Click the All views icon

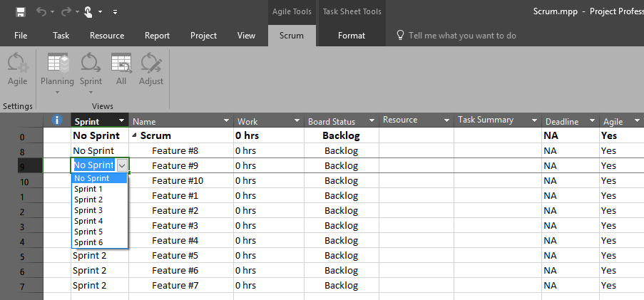(121, 71)
